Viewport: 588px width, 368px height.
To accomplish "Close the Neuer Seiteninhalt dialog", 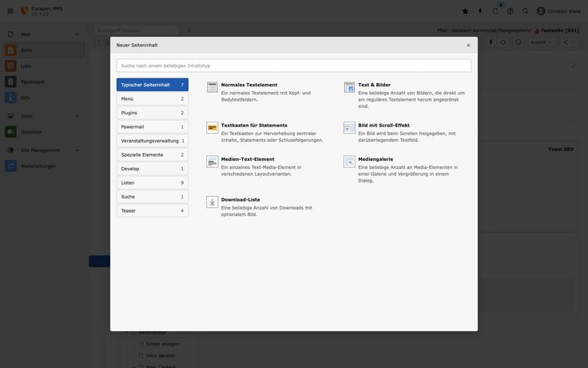I will (468, 46).
